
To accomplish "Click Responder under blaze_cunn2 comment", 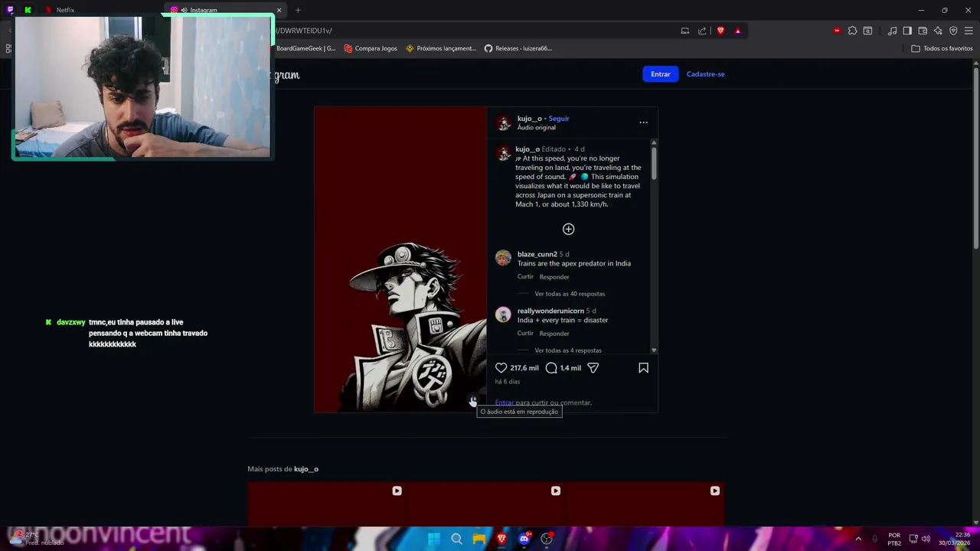I will click(x=554, y=277).
